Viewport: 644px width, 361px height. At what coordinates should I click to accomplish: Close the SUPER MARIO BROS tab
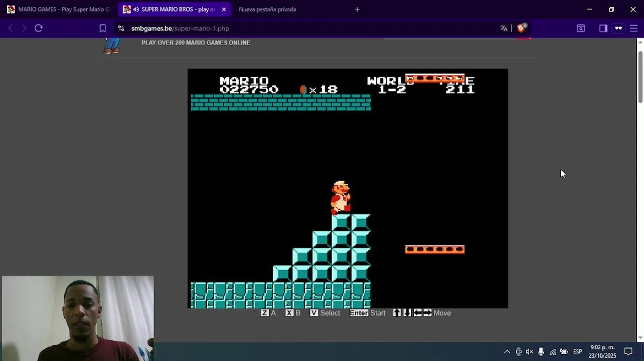tap(224, 9)
